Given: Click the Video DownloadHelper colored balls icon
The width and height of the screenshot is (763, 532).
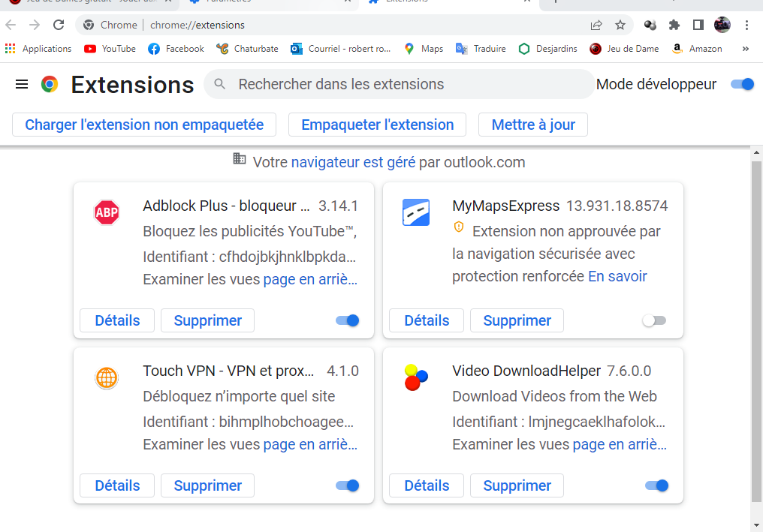Looking at the screenshot, I should (x=416, y=378).
